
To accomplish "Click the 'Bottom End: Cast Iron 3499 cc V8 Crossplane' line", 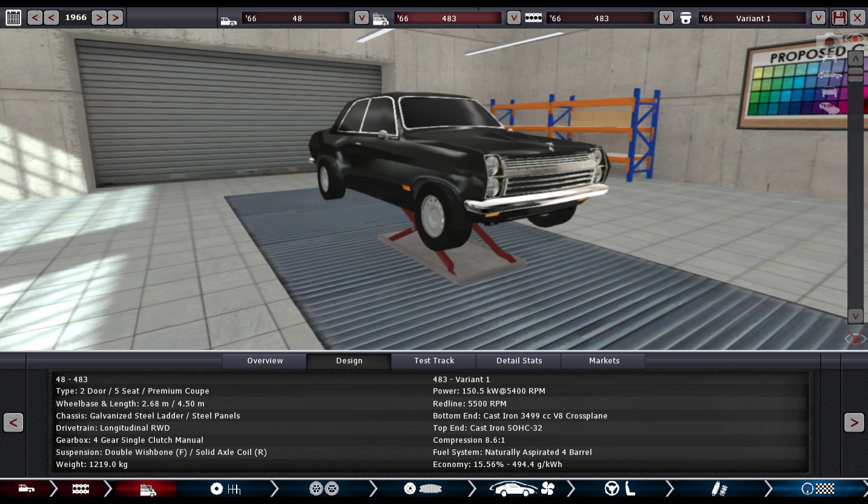I will click(520, 416).
